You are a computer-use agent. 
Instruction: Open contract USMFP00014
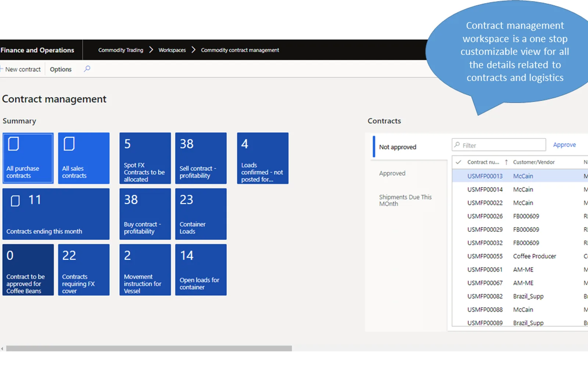[x=485, y=189]
